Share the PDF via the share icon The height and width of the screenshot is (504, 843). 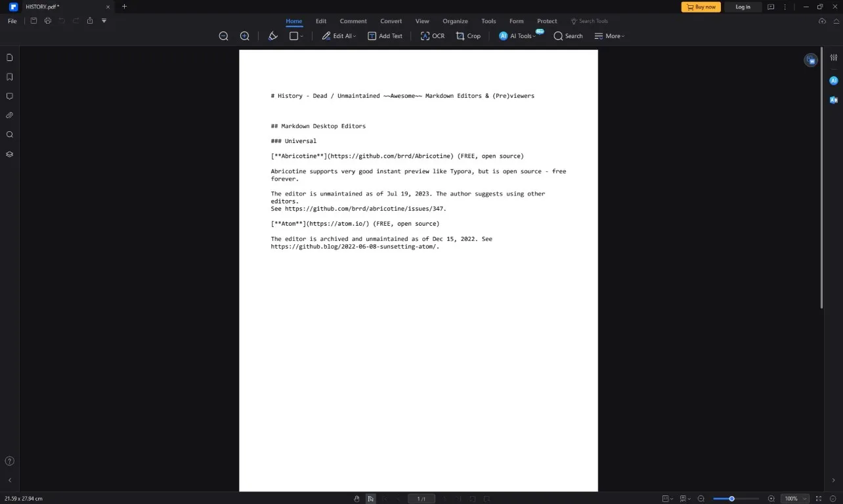[90, 21]
